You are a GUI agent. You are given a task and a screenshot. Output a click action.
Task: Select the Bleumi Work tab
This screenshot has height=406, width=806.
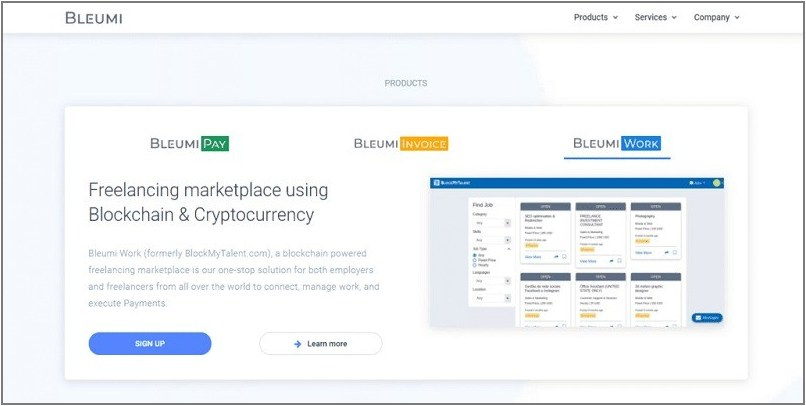(x=617, y=143)
